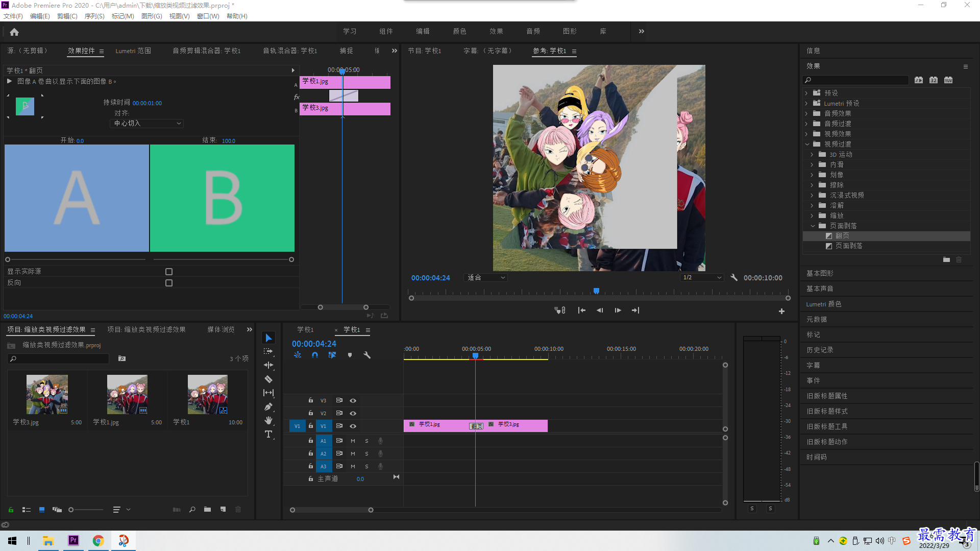This screenshot has height=551, width=980.
Task: Toggle V1 track output eye
Action: (x=353, y=426)
